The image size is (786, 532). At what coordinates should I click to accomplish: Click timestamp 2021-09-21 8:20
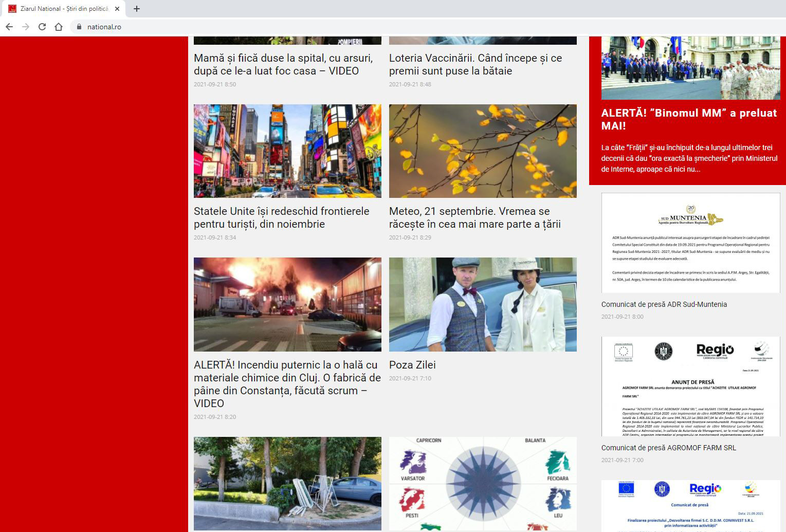point(215,417)
